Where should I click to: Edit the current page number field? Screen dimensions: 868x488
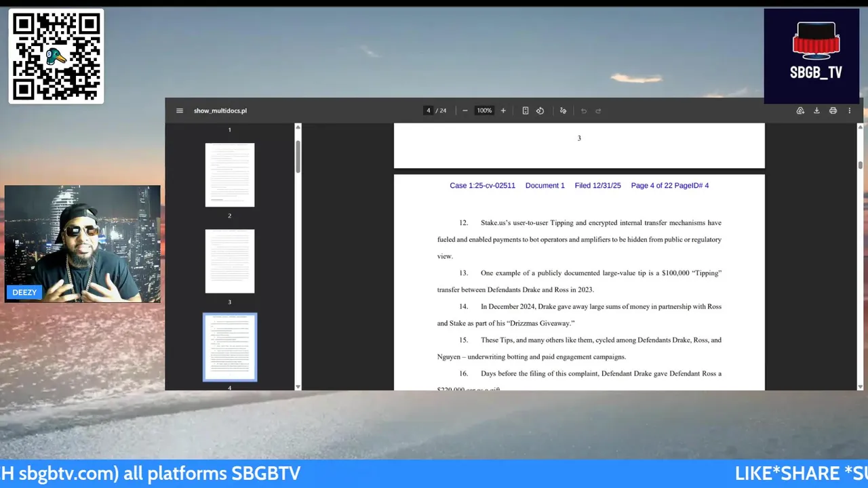click(x=428, y=110)
